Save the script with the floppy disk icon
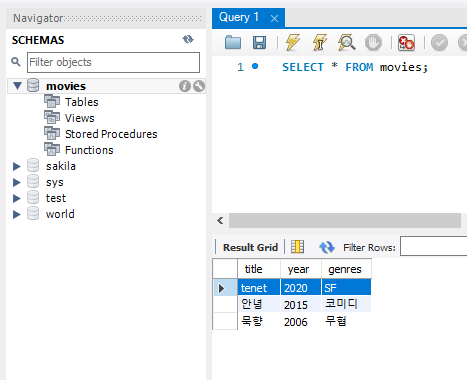This screenshot has width=467, height=380. [259, 43]
